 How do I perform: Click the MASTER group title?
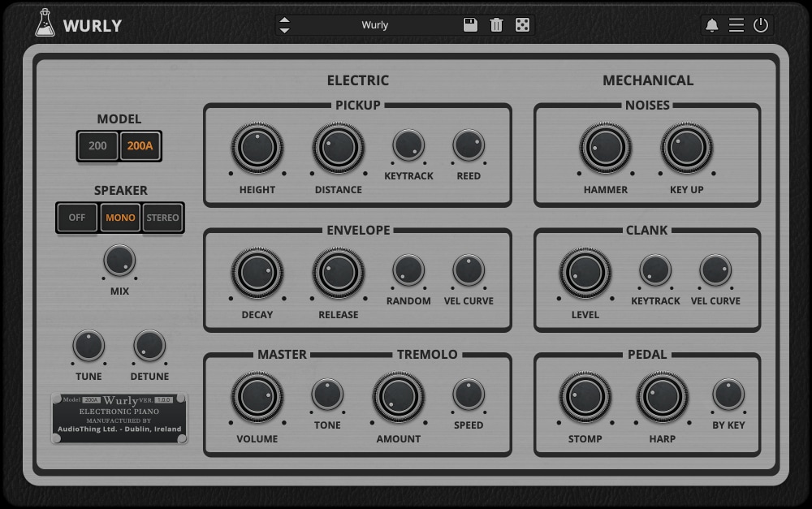pos(283,354)
